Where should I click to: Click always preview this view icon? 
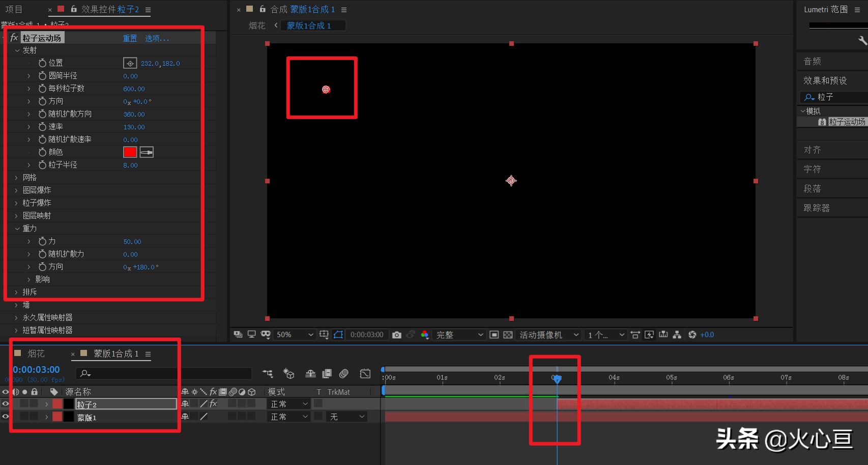pyautogui.click(x=238, y=335)
